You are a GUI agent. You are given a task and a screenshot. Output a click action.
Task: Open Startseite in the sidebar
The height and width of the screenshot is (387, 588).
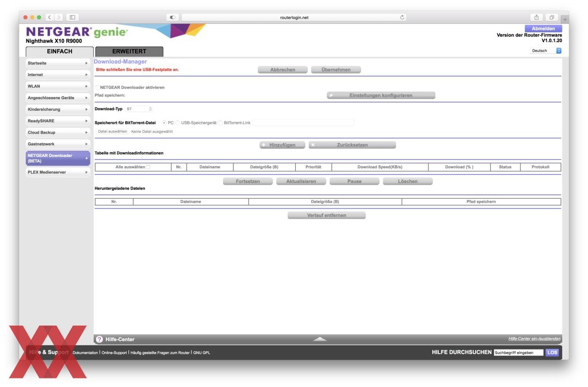click(58, 63)
